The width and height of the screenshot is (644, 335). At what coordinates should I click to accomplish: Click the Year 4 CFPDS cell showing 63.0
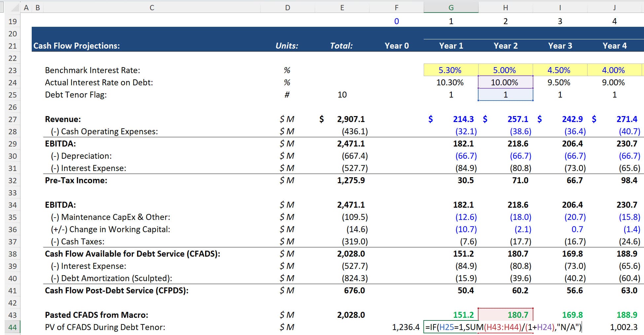coord(630,290)
